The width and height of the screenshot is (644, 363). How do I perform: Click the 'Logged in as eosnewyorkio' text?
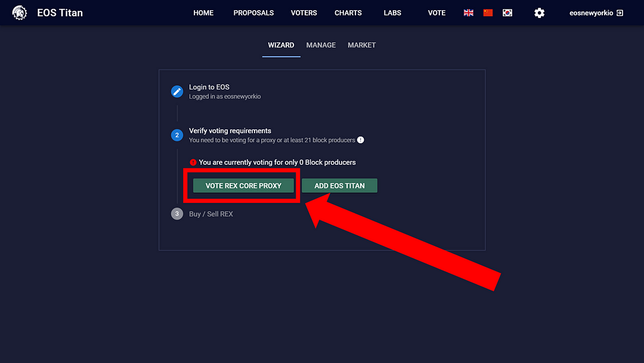point(225,97)
